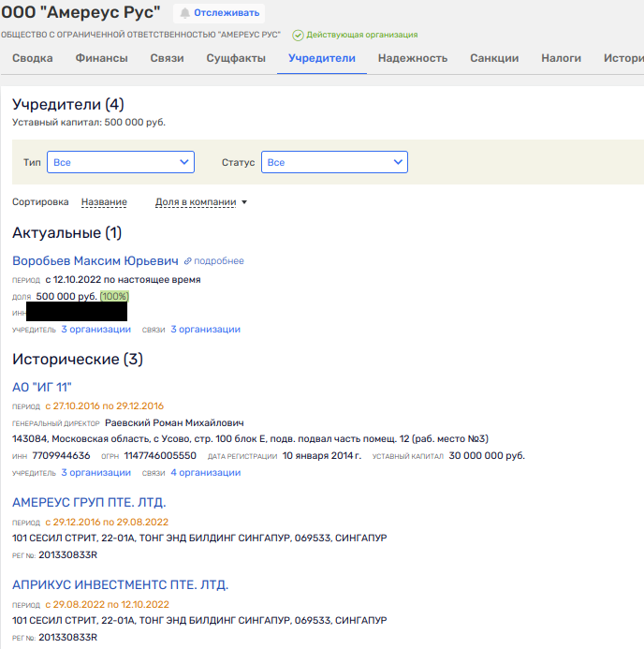The height and width of the screenshot is (649, 644).
Task: Click the ОГРН value 1147746005550
Action: pyautogui.click(x=160, y=455)
